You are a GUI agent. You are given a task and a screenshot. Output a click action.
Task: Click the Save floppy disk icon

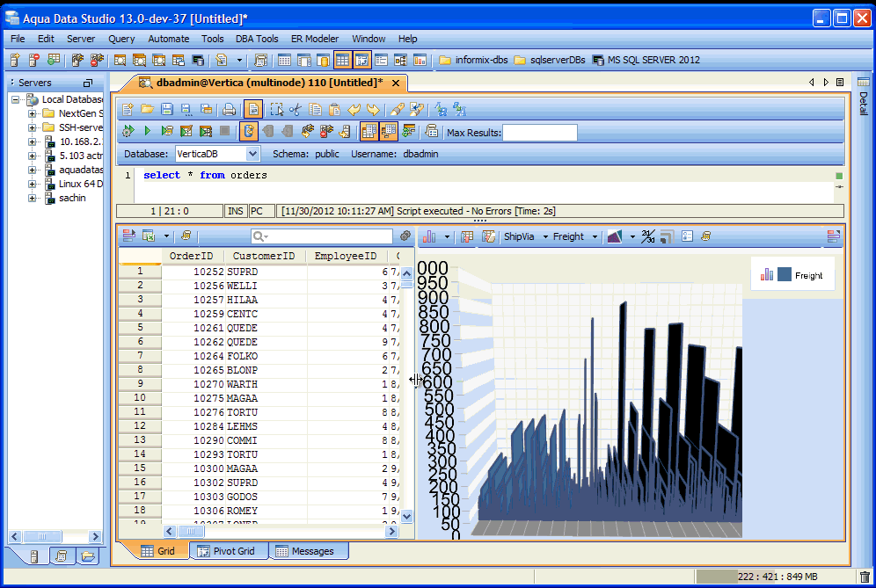pos(166,110)
